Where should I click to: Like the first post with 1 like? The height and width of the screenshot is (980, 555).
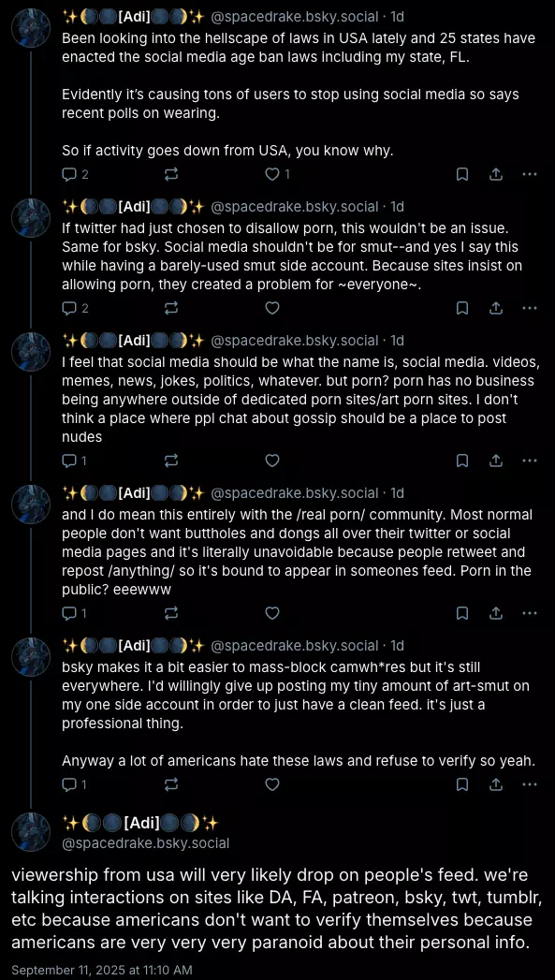pyautogui.click(x=277, y=175)
